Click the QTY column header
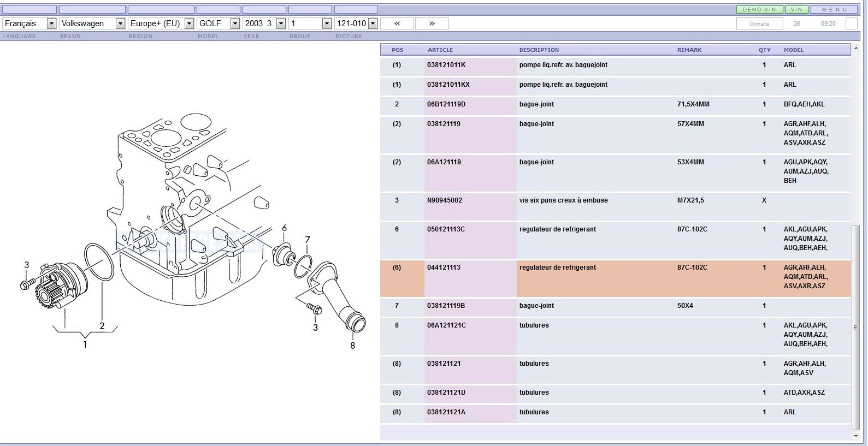 coord(764,50)
